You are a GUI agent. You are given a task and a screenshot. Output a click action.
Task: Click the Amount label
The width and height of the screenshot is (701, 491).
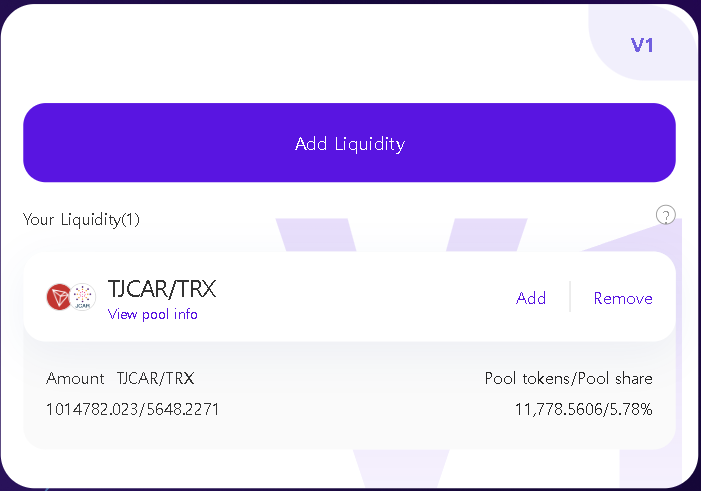[x=75, y=378]
